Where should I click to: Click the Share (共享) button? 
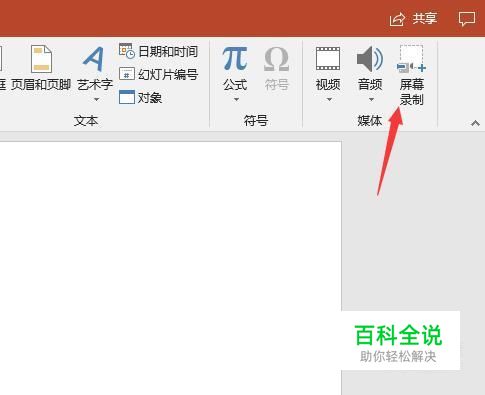point(413,19)
